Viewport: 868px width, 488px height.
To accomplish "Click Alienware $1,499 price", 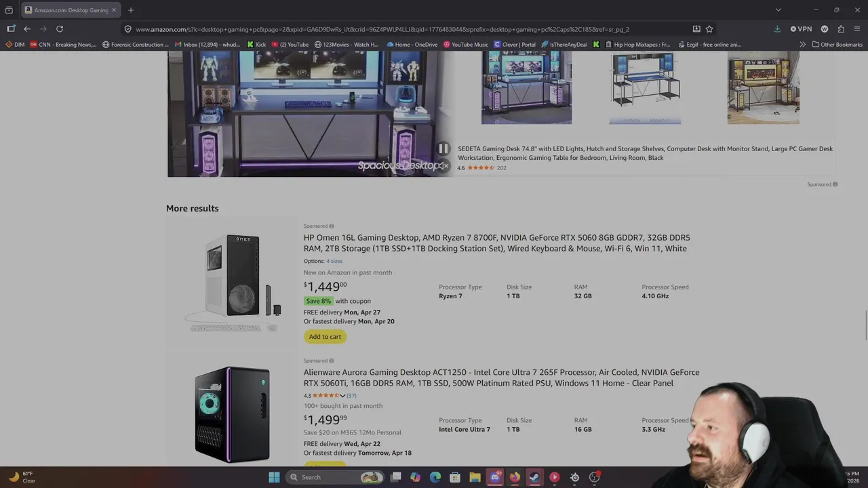I will coord(325,420).
